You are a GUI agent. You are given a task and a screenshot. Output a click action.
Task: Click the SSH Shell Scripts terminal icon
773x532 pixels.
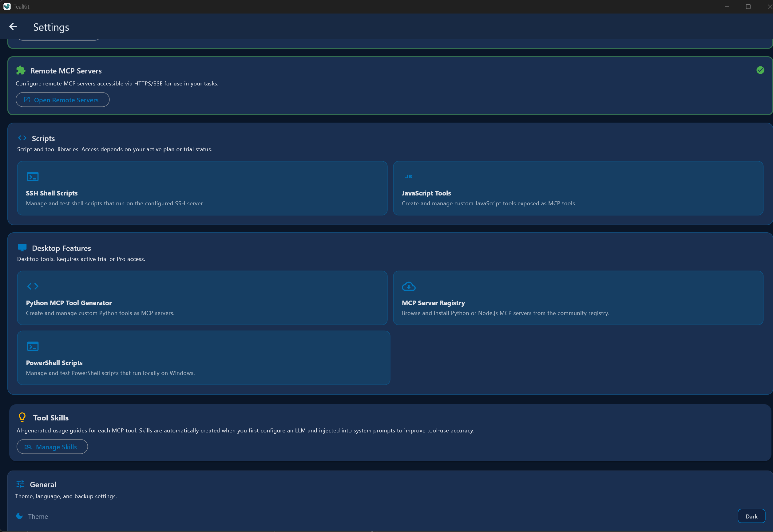pos(33,177)
